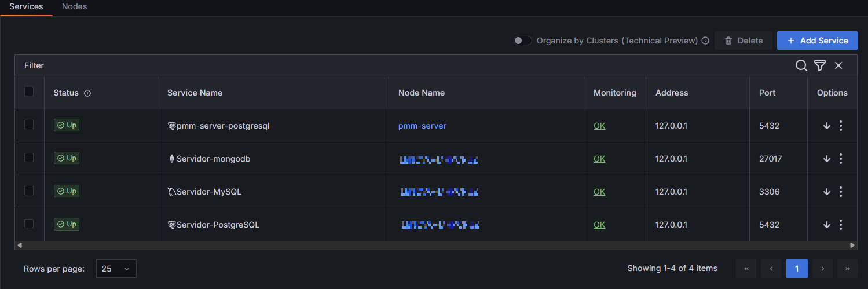Toggle Organize by Clusters switch
Viewport: 868px width, 289px height.
[x=522, y=41]
